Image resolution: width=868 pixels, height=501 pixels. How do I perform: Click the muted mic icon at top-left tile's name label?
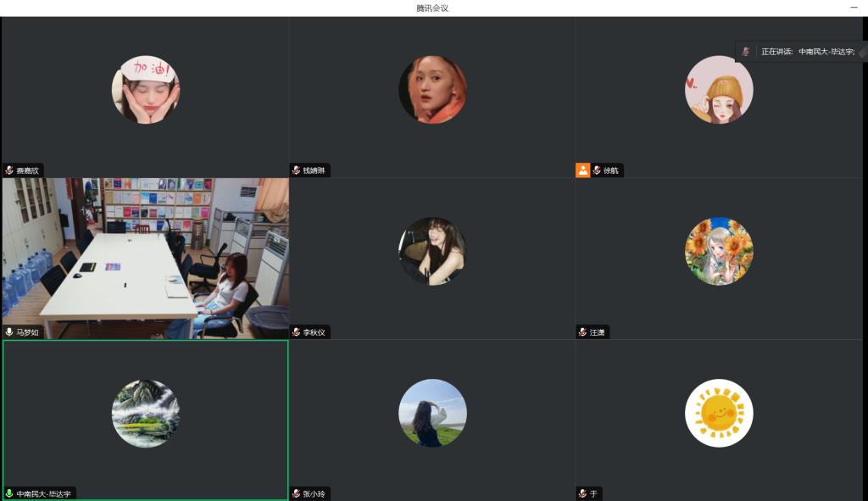click(x=9, y=170)
